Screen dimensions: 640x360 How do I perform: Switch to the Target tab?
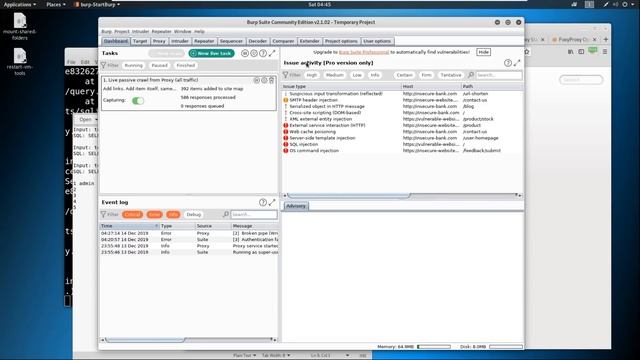click(x=140, y=41)
